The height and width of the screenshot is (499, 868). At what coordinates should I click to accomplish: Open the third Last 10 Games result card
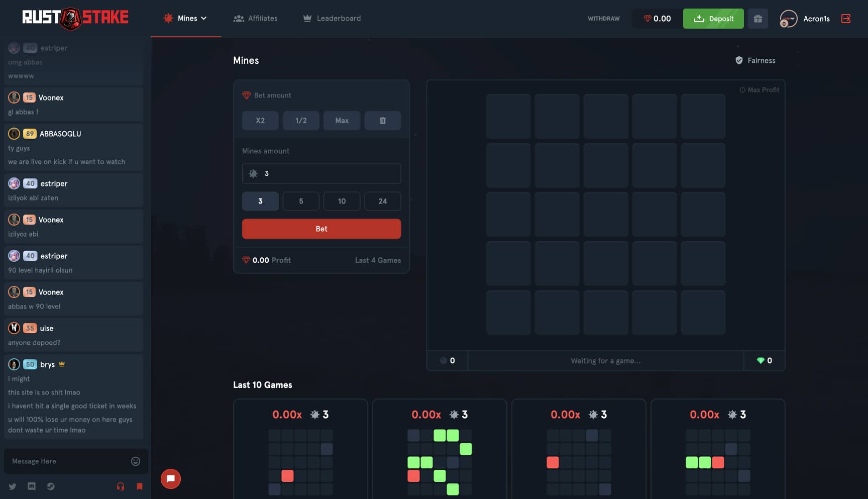tap(579, 449)
